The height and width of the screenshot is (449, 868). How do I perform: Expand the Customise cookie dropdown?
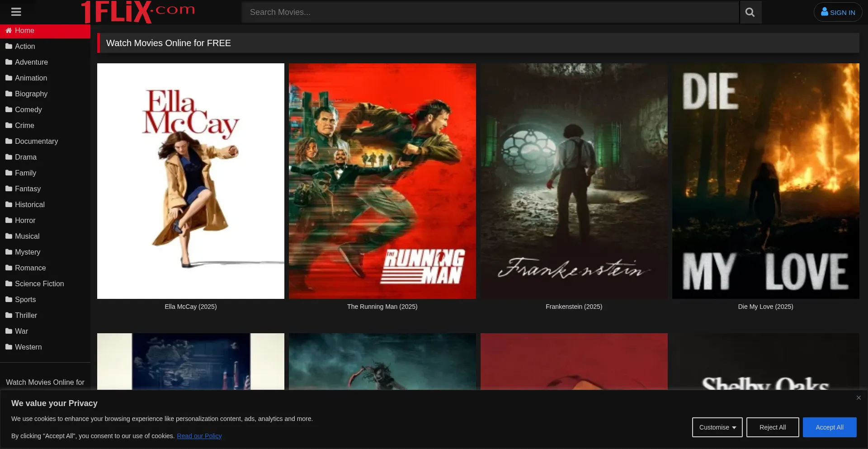coord(717,427)
